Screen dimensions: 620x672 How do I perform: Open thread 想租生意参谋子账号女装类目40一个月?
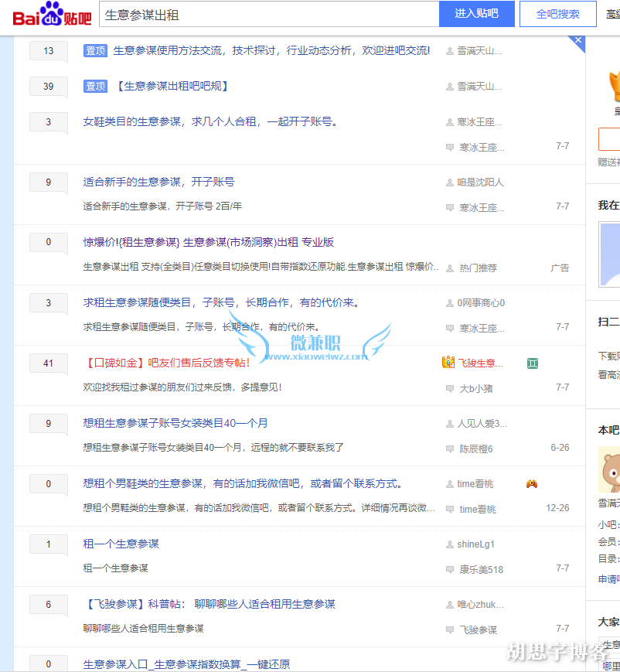pos(175,424)
